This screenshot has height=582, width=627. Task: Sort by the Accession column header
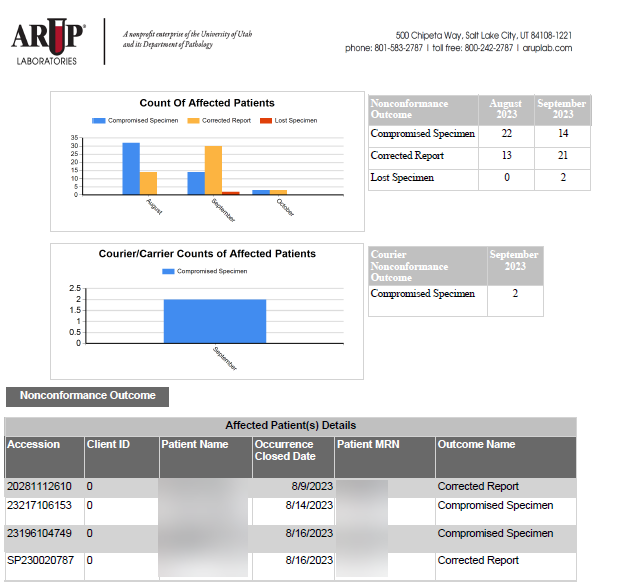34,445
